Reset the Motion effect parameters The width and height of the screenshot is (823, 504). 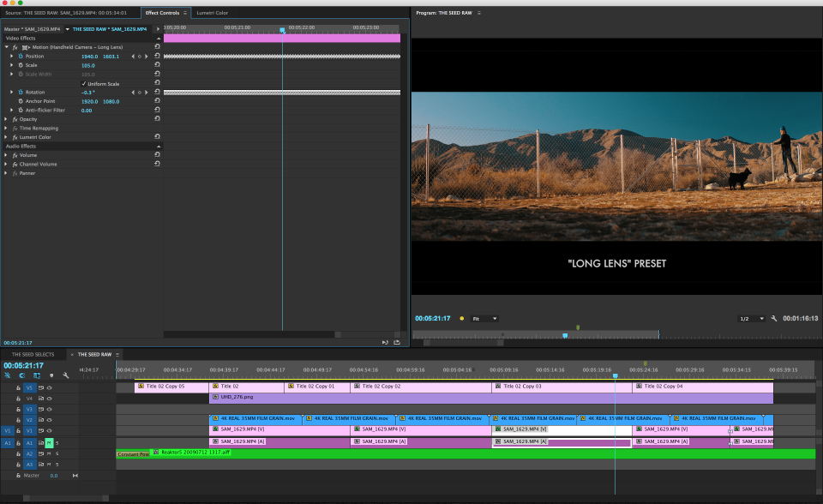[x=157, y=47]
